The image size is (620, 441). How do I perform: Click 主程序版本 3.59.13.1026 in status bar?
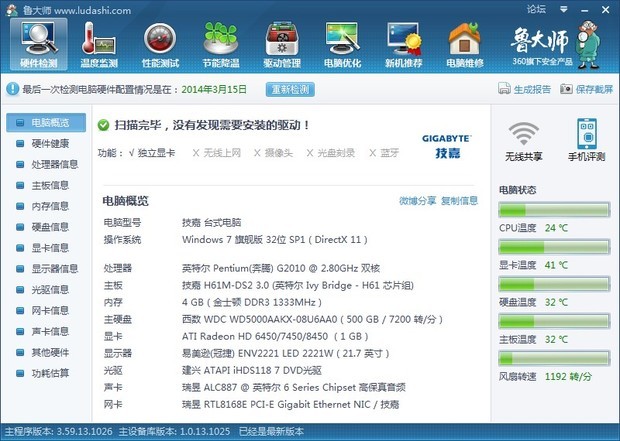pyautogui.click(x=59, y=432)
